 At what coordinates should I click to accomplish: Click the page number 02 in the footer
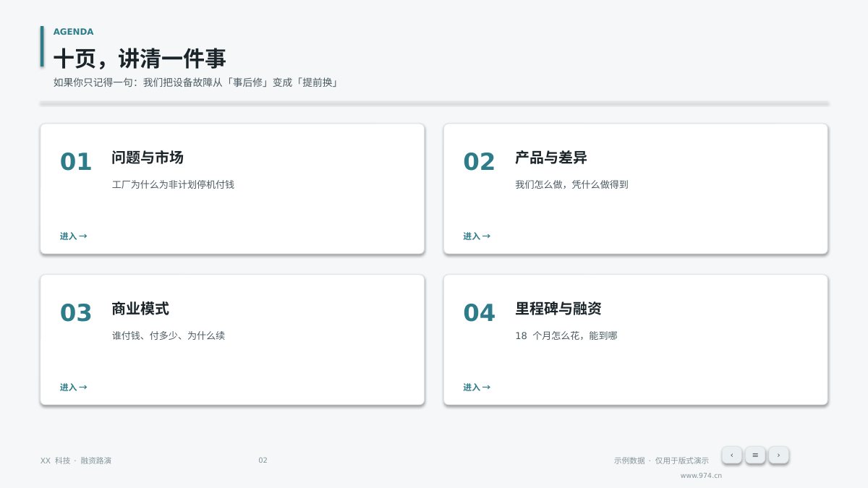coord(263,461)
